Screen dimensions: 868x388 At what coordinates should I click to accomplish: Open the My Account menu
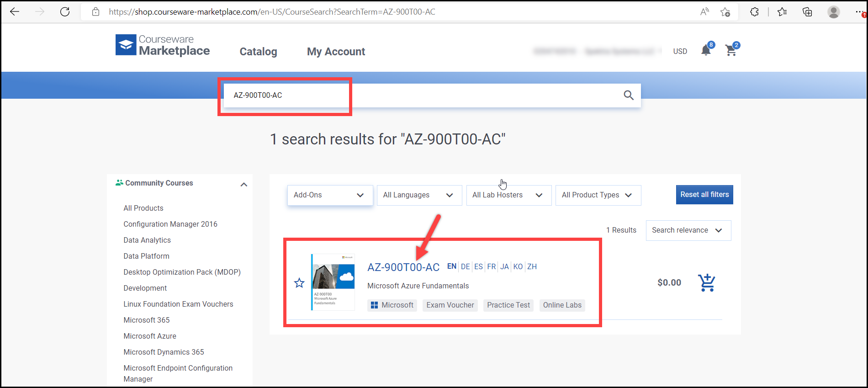(x=336, y=52)
